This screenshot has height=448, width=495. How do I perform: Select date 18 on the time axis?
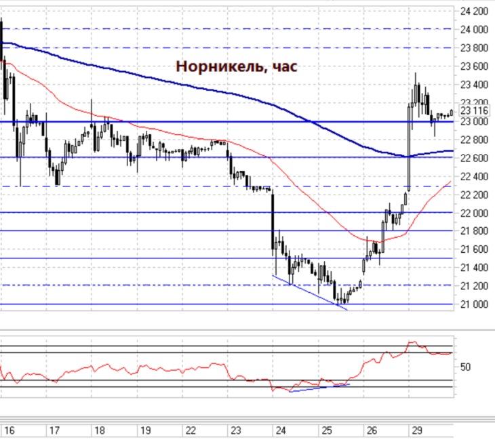[x=100, y=430]
